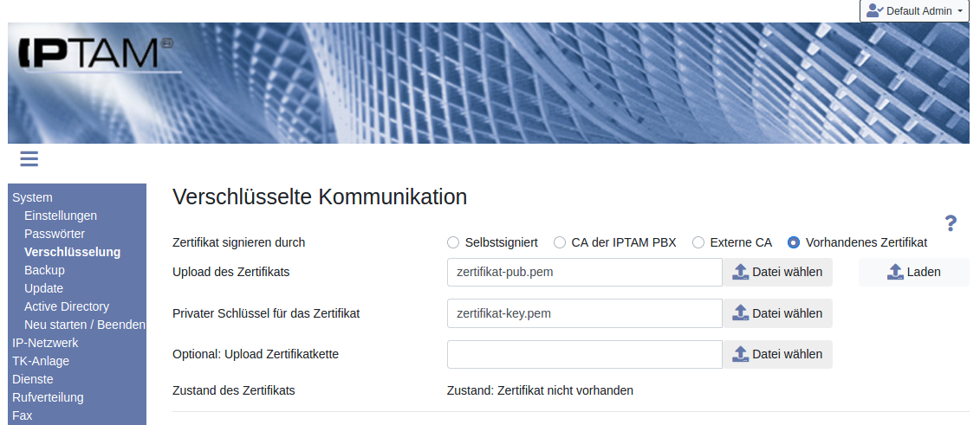Viewport: 980px width, 425px height.
Task: Select the Selbstsigniert radio option
Action: (453, 242)
